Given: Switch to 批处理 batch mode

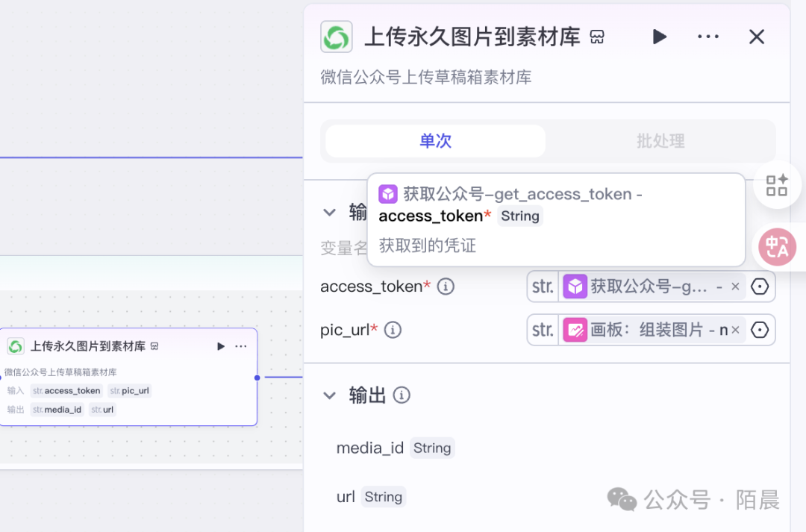Looking at the screenshot, I should 660,141.
